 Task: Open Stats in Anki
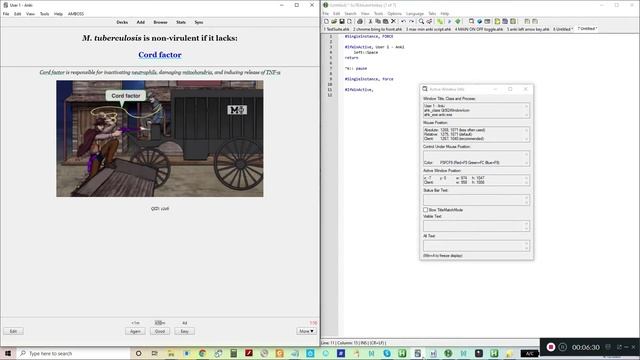pyautogui.click(x=181, y=22)
